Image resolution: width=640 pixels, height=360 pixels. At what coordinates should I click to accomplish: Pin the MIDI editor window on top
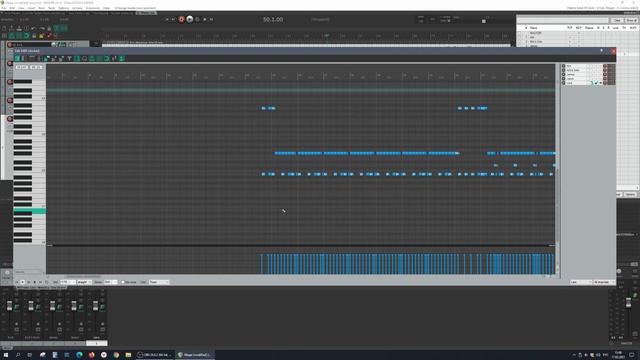pyautogui.click(x=601, y=51)
